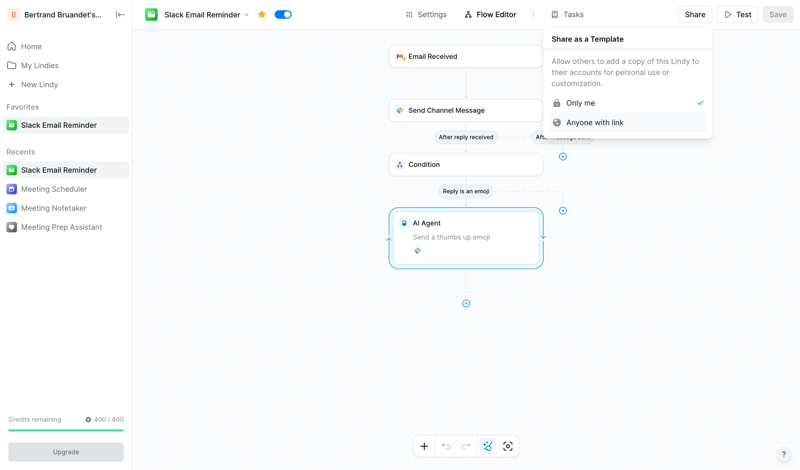Image resolution: width=800 pixels, height=470 pixels.
Task: Click the Meeting Scheduler purple icon
Action: [x=12, y=189]
